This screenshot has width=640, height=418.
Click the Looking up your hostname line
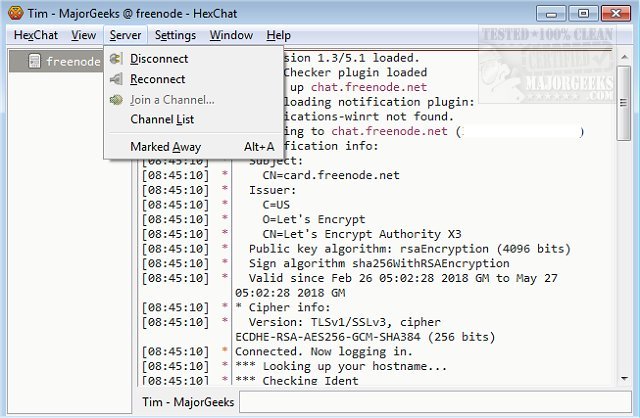click(x=341, y=366)
